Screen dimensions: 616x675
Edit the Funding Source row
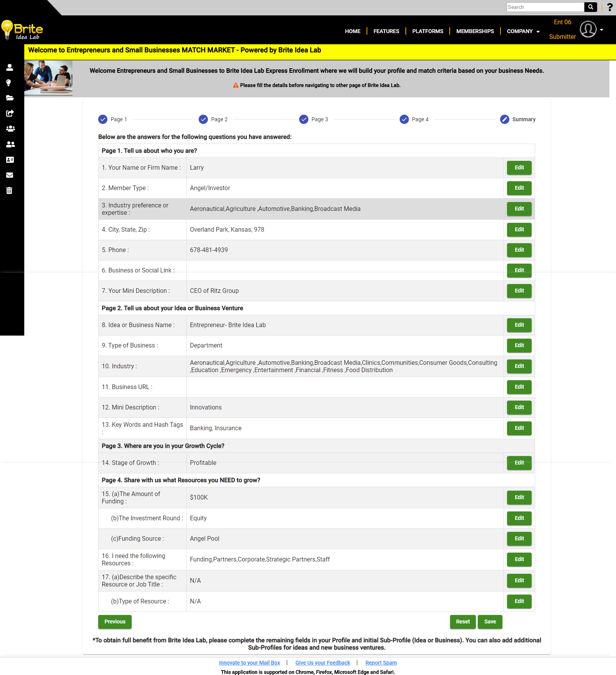coord(519,539)
